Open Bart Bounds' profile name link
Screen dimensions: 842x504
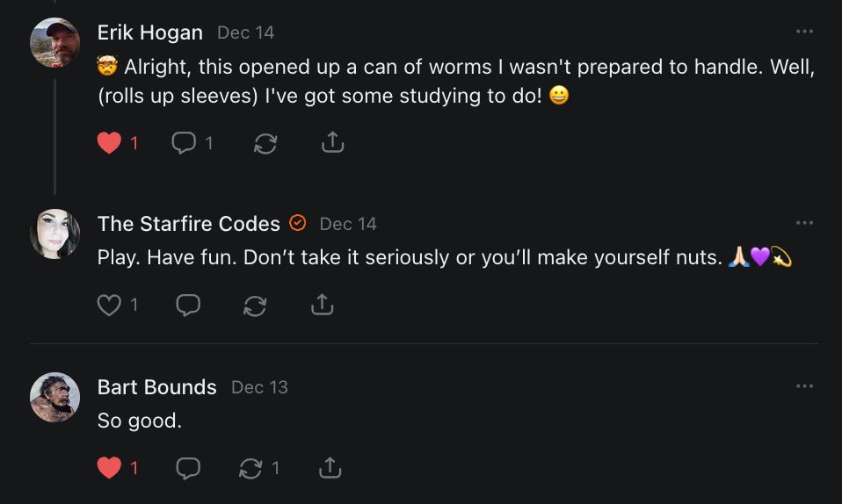click(156, 387)
